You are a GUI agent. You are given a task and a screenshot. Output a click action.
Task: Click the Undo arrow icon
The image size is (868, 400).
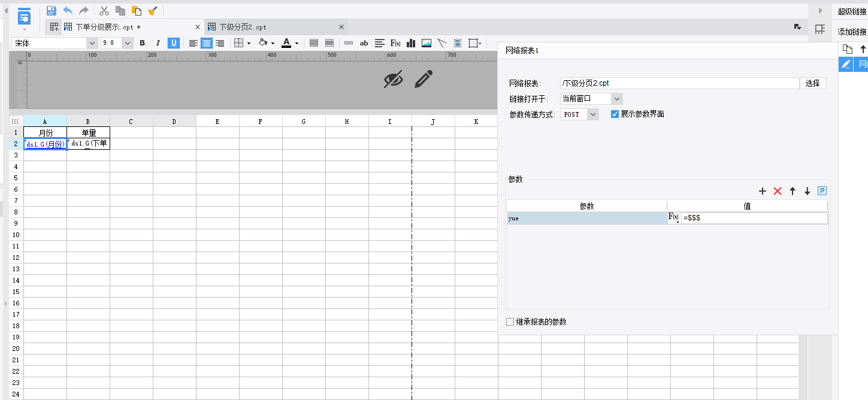(68, 11)
